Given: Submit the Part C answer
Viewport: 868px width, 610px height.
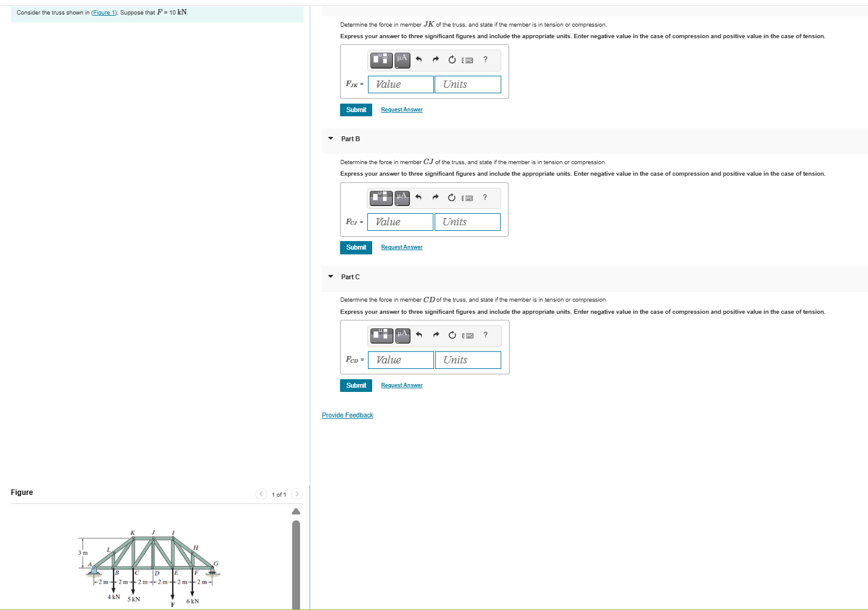Looking at the screenshot, I should point(356,385).
